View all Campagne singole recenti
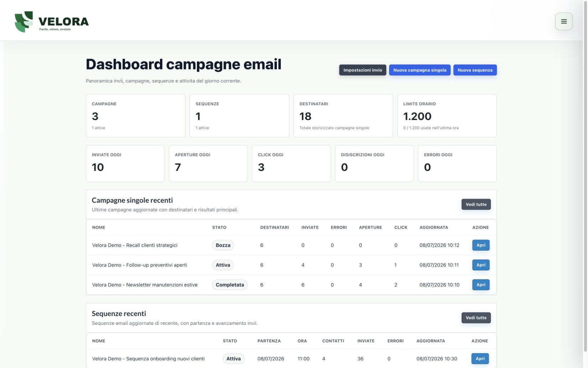The width and height of the screenshot is (588, 368). pos(476,204)
